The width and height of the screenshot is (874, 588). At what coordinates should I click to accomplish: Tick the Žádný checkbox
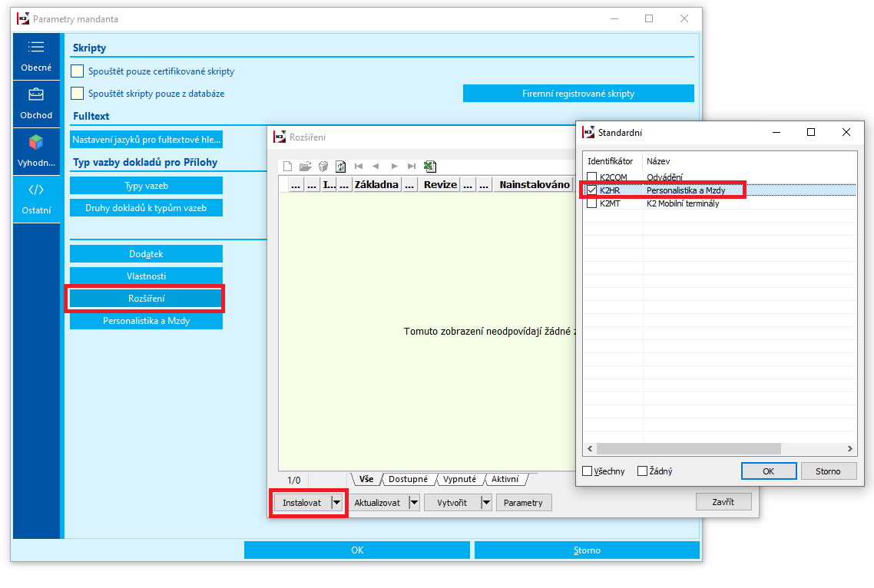click(642, 471)
